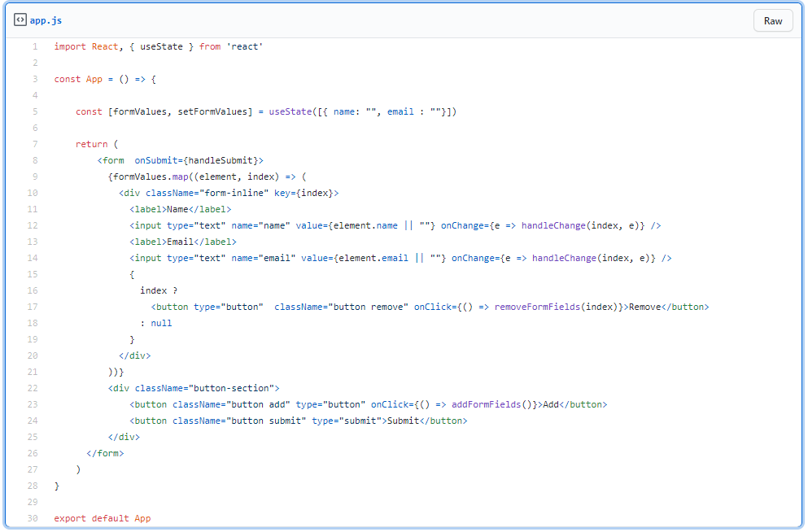Select line number 1
The image size is (808, 532).
click(x=35, y=46)
